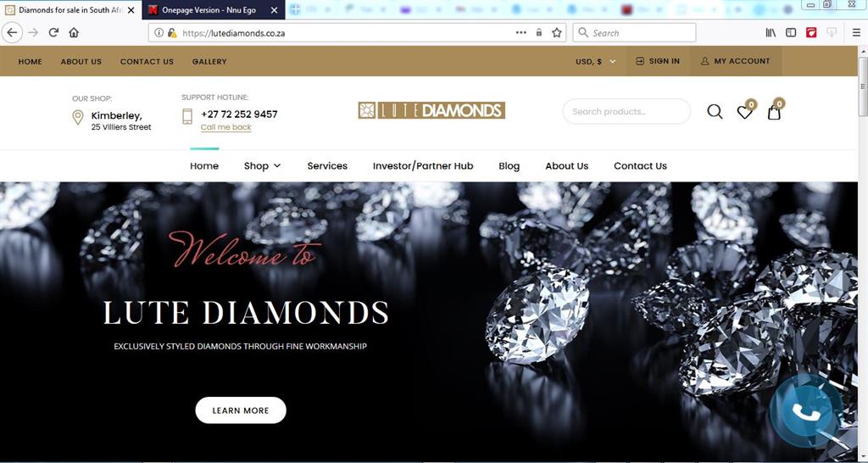Toggle the browser sidebar icon
This screenshot has width=868, height=463.
[791, 33]
